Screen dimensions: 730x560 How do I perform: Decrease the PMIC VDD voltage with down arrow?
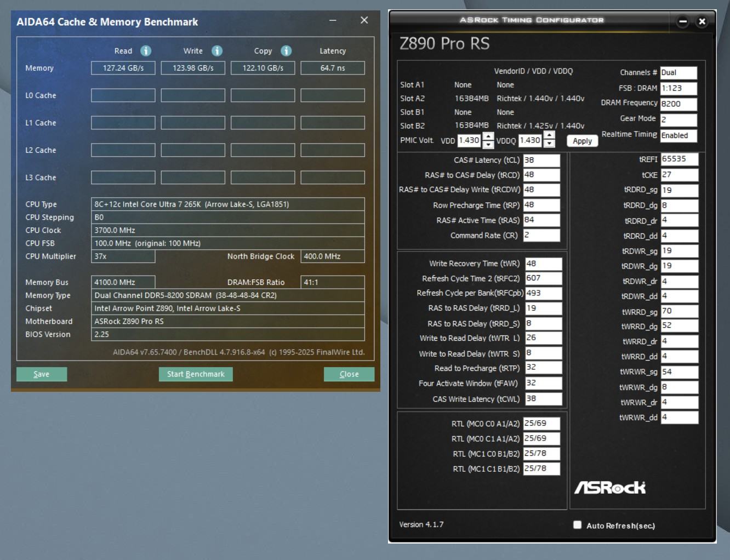[488, 144]
